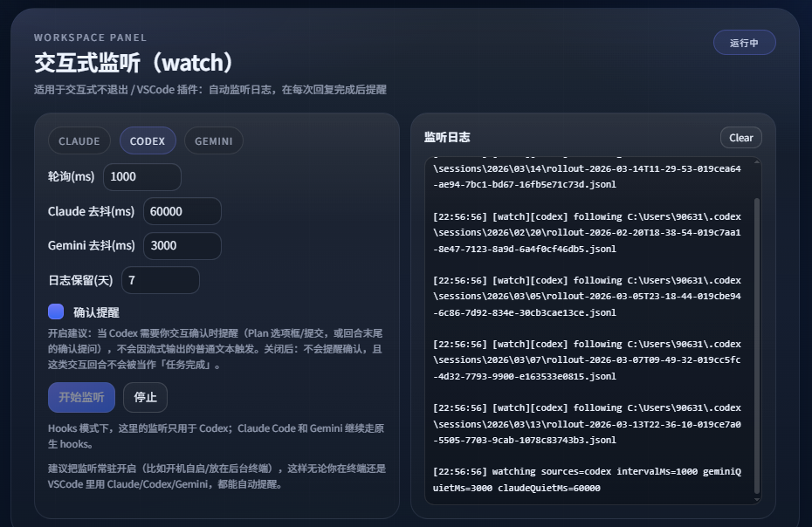Screen dimensions: 812x527
Task: Select the GEMINI source tab
Action: 213,140
